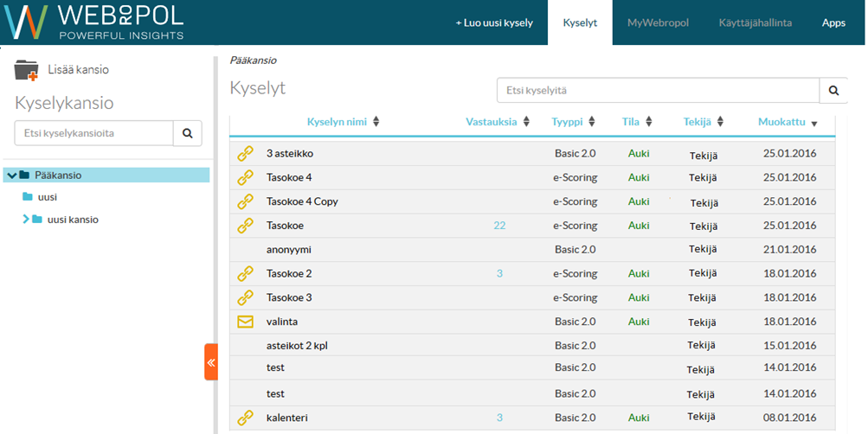Screen dimensions: 868x434
Task: Click the folder search magnifier button
Action: click(x=188, y=133)
